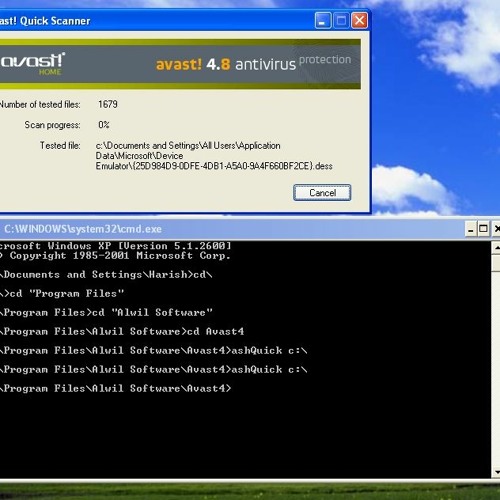500x500 pixels.
Task: Close the cmd.exe command prompt window
Action: (496, 229)
